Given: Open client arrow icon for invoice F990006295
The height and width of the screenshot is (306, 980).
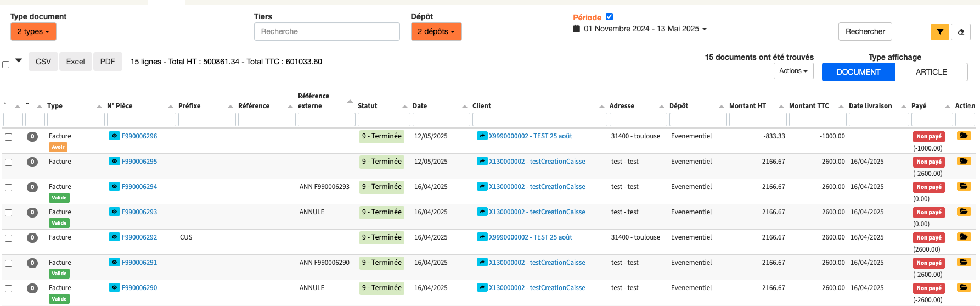Looking at the screenshot, I should tap(482, 162).
